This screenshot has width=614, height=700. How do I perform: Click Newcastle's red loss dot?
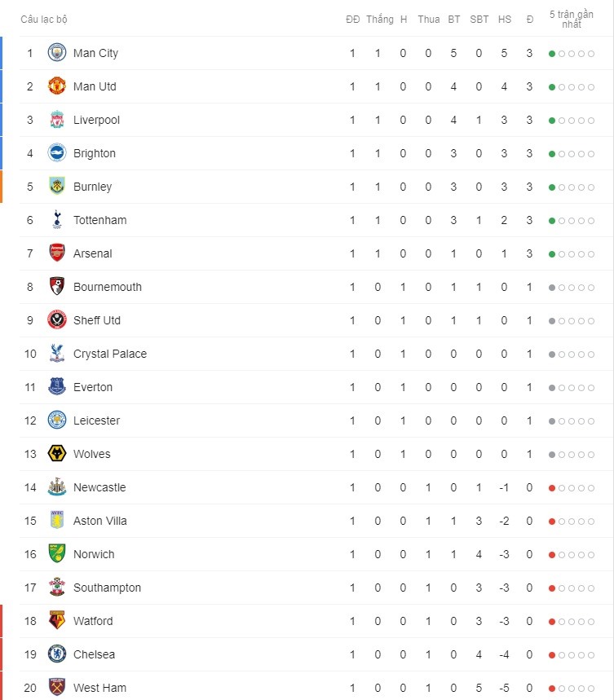(552, 488)
